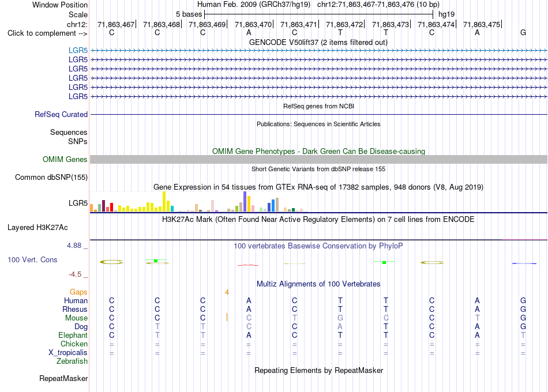
Task: Click the RefSeq Curated horizontal intron line
Action: pyautogui.click(x=318, y=114)
